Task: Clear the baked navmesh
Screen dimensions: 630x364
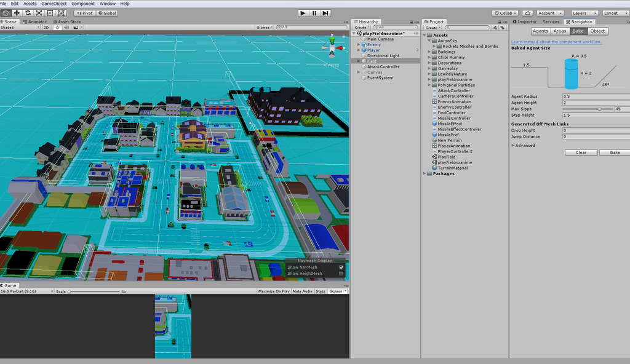Action: point(581,152)
